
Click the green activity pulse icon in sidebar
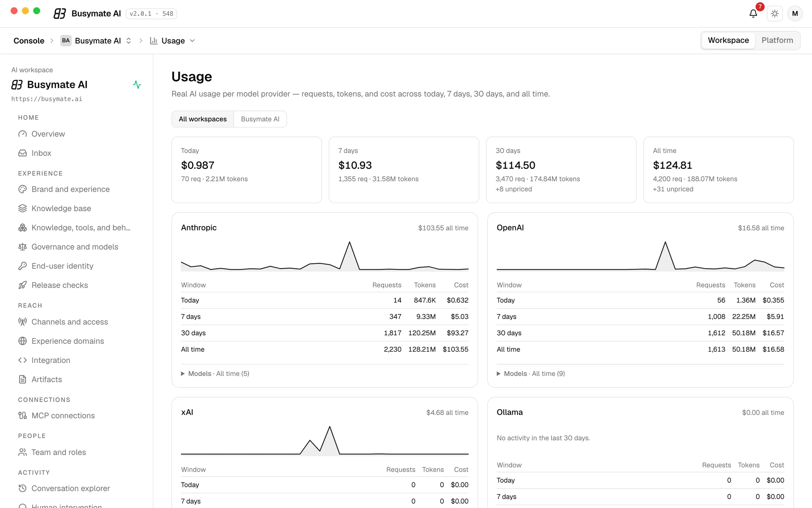137,85
